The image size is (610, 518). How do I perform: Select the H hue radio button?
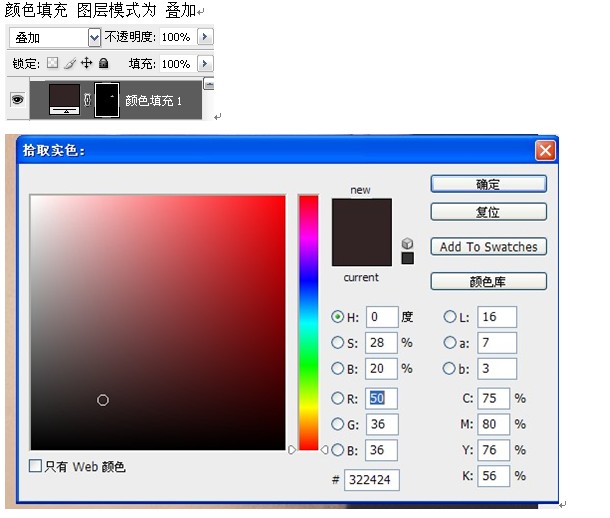pyautogui.click(x=337, y=317)
